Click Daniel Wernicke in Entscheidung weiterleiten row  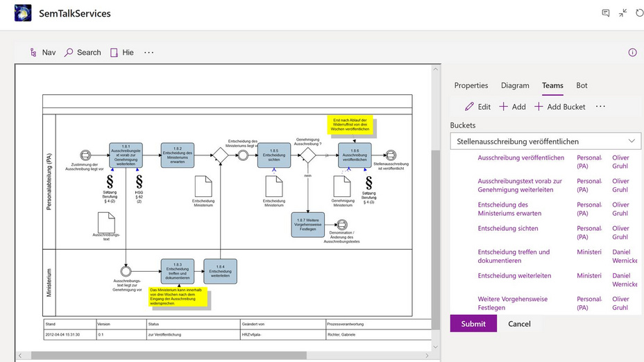coord(625,280)
